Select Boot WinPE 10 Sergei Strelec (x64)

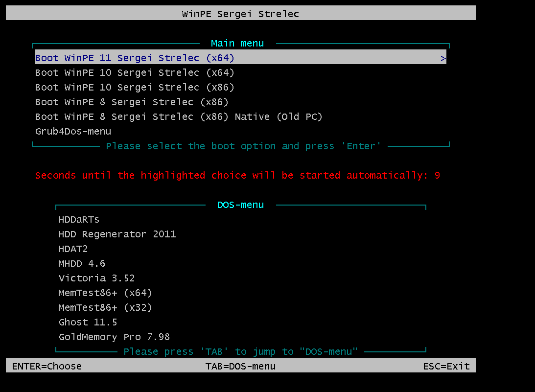click(135, 72)
